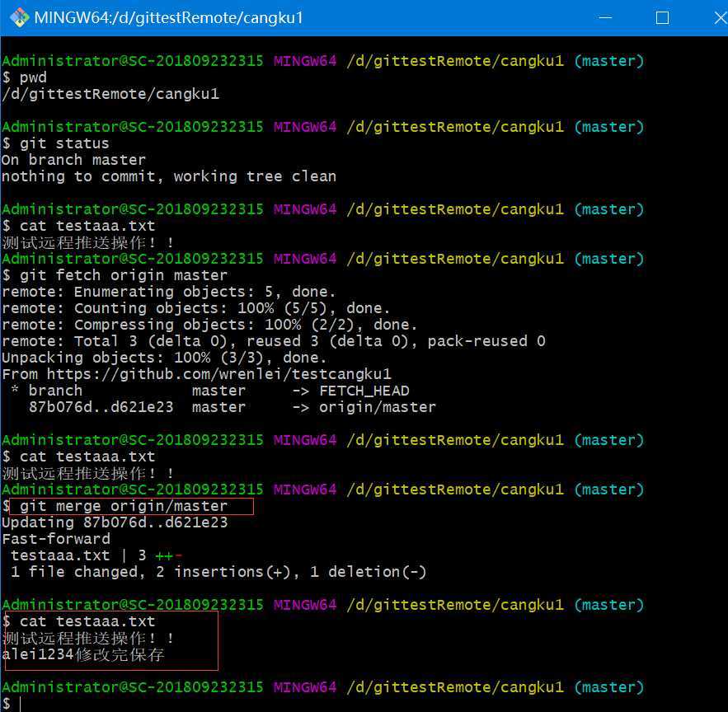
Task: Click the 'alei1234修改完保存' output line
Action: (83, 654)
